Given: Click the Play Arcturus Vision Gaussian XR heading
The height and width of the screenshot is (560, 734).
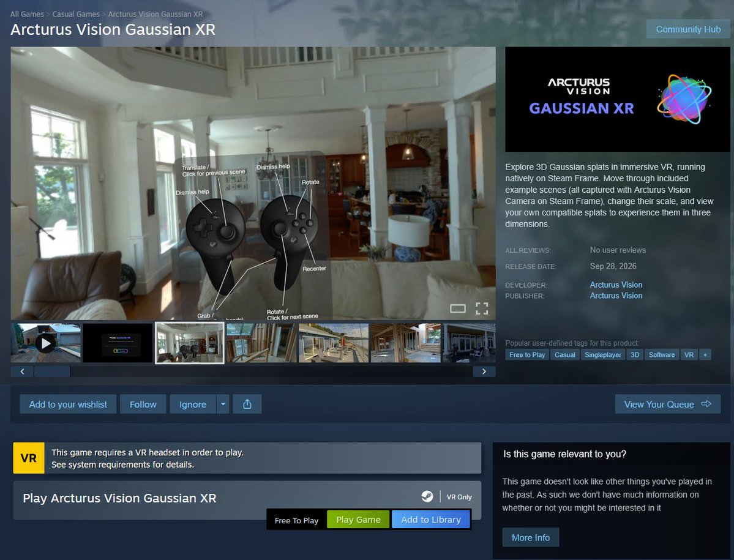Looking at the screenshot, I should click(x=119, y=498).
